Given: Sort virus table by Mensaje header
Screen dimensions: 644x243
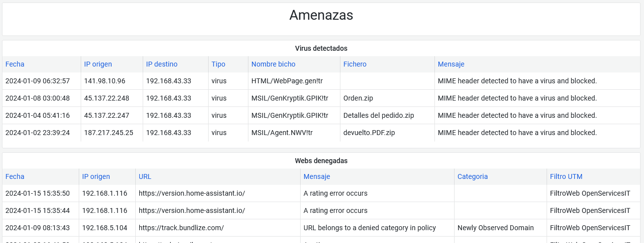Looking at the screenshot, I should pyautogui.click(x=451, y=64).
